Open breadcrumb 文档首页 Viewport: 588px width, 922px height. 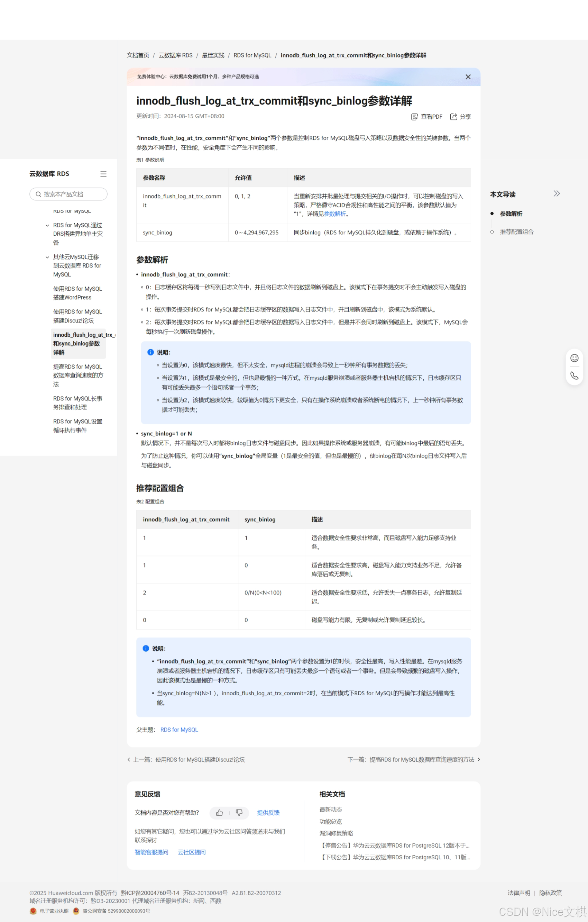[138, 55]
